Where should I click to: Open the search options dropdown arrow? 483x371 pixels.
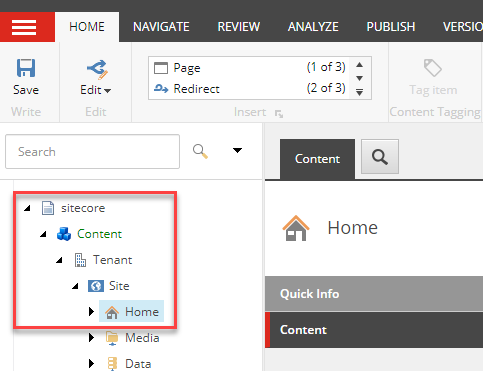pos(237,151)
